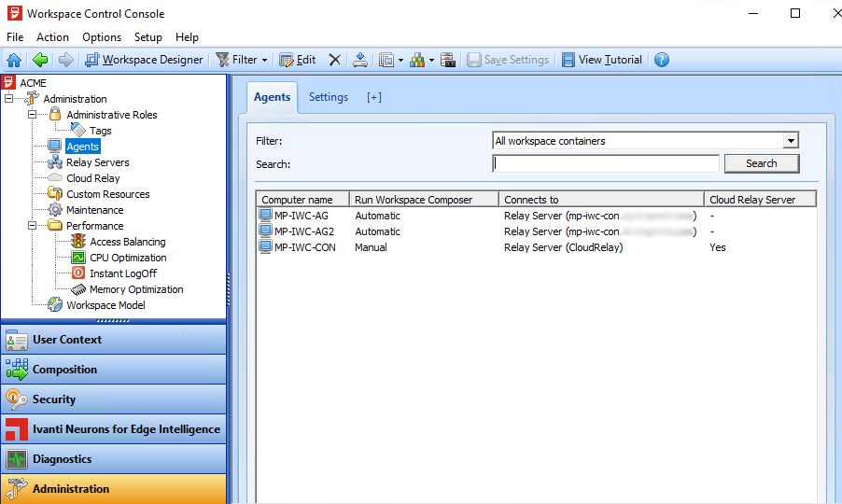Open the Filter toolbar dropdown

coord(241,60)
